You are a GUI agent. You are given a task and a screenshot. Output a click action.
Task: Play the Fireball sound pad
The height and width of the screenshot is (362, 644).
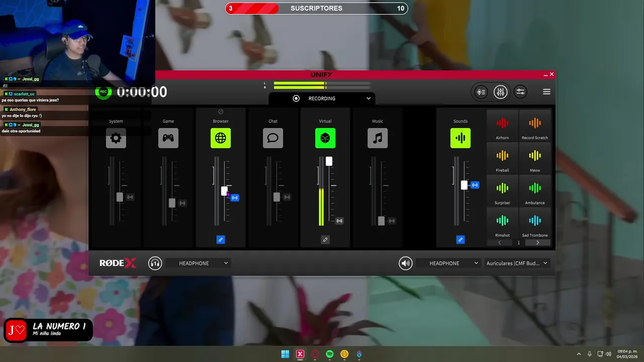point(502,158)
